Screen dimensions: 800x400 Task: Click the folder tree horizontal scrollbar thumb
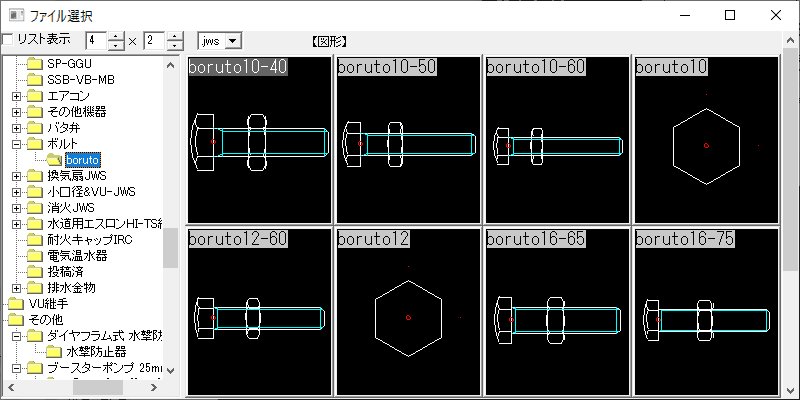(x=98, y=388)
